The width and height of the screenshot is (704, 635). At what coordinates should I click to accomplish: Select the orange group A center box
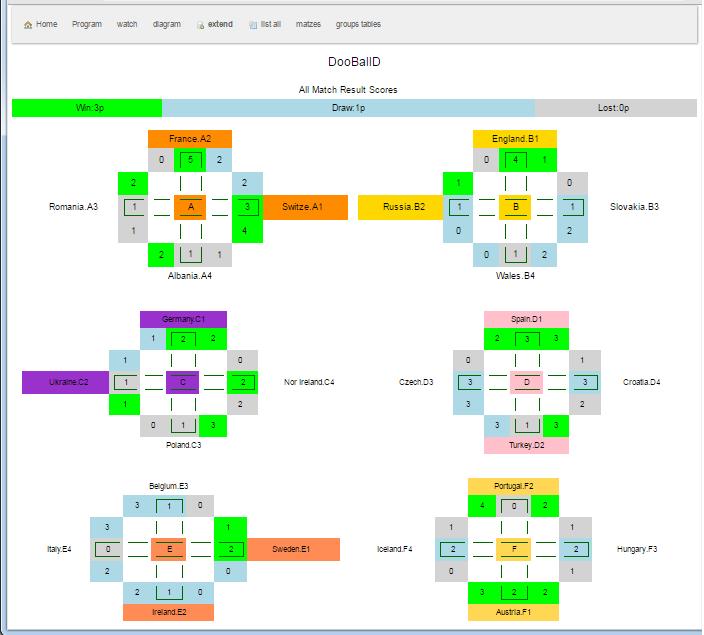pyautogui.click(x=190, y=207)
